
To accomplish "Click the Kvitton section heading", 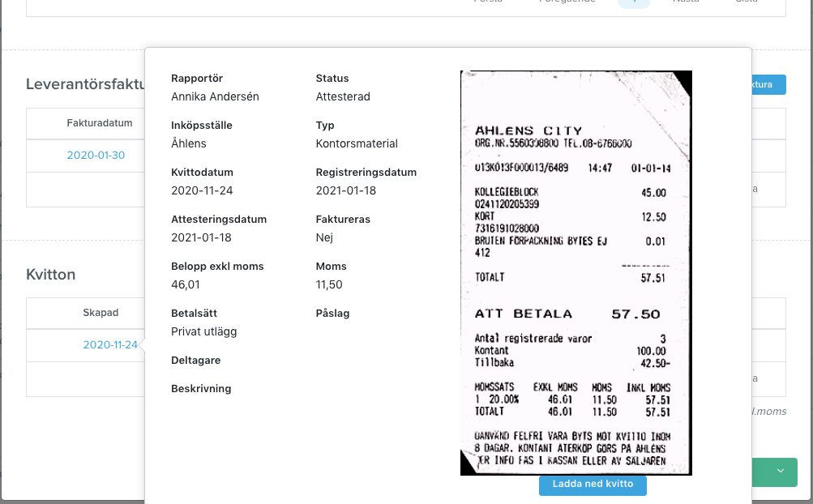I will (51, 275).
